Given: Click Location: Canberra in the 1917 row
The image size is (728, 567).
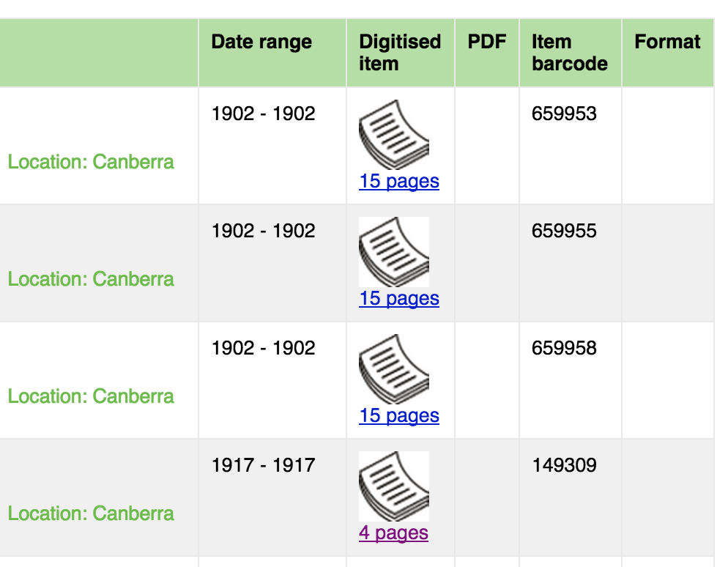Looking at the screenshot, I should [x=91, y=514].
